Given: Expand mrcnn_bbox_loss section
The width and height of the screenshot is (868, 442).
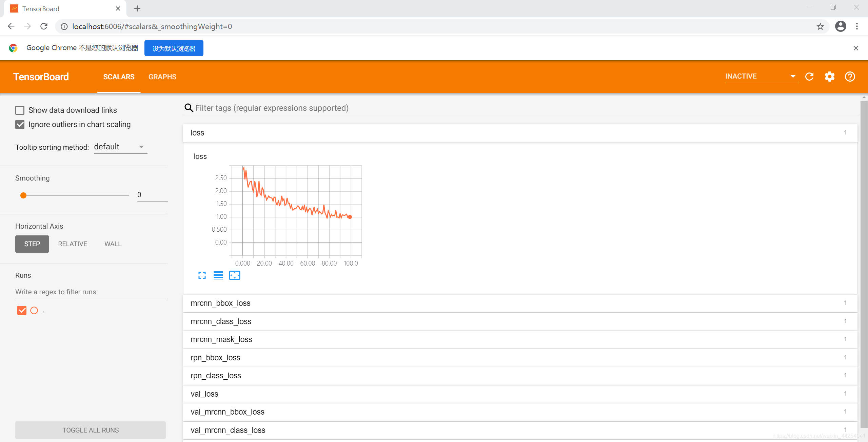Looking at the screenshot, I should click(520, 303).
